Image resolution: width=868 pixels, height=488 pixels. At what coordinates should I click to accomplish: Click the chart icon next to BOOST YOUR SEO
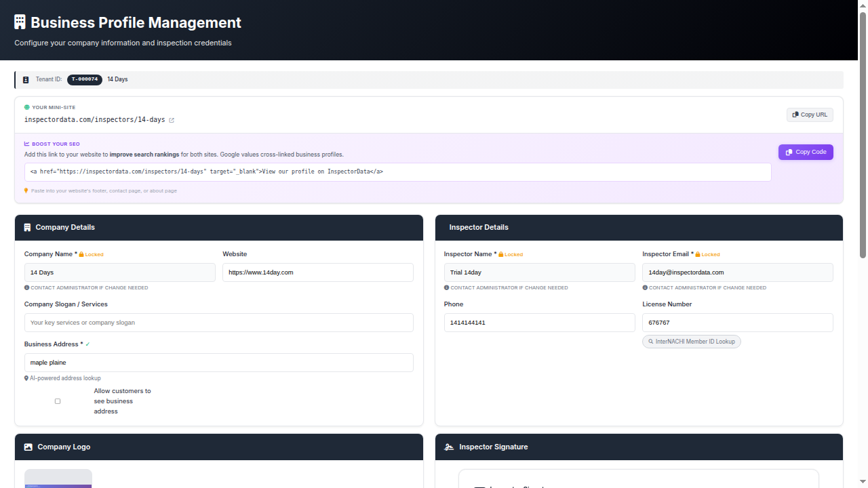26,144
